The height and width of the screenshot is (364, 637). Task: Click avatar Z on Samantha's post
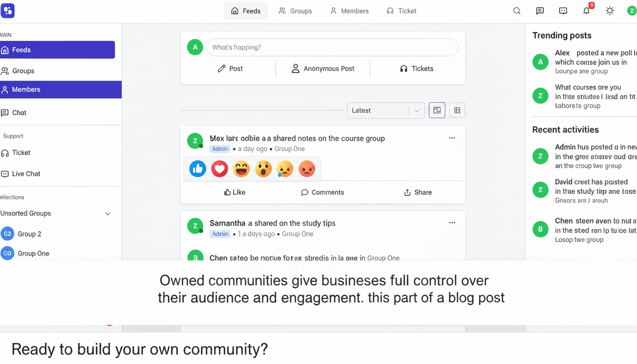195,226
